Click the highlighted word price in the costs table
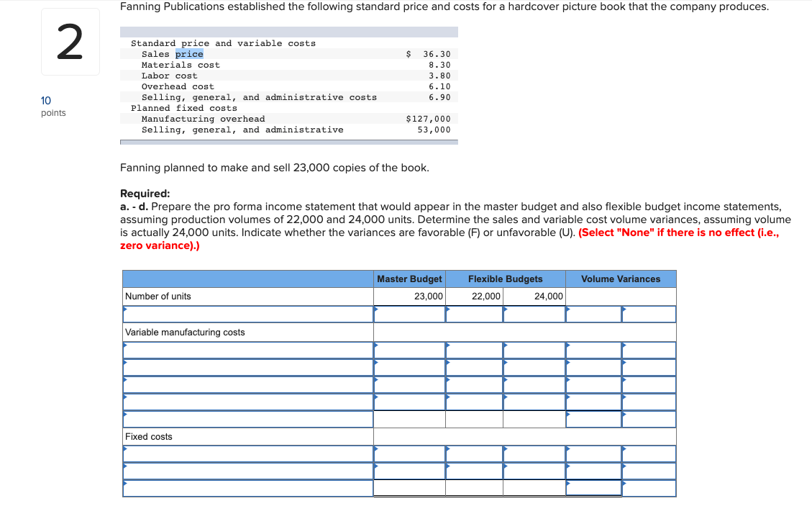 (x=189, y=54)
